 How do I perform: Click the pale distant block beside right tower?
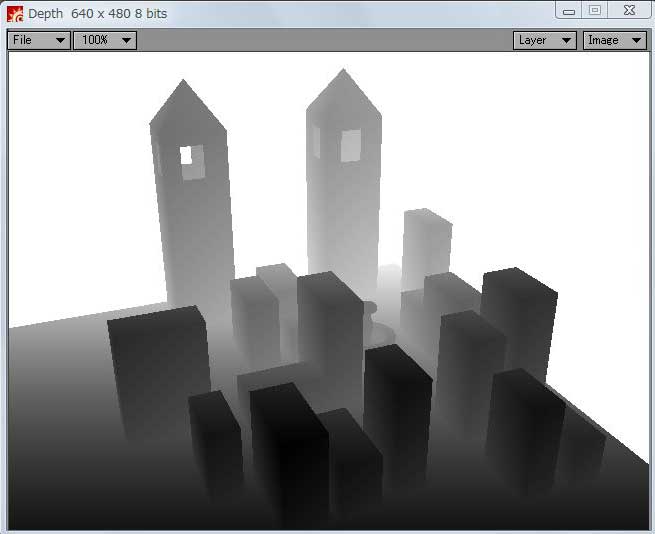pyautogui.click(x=426, y=245)
